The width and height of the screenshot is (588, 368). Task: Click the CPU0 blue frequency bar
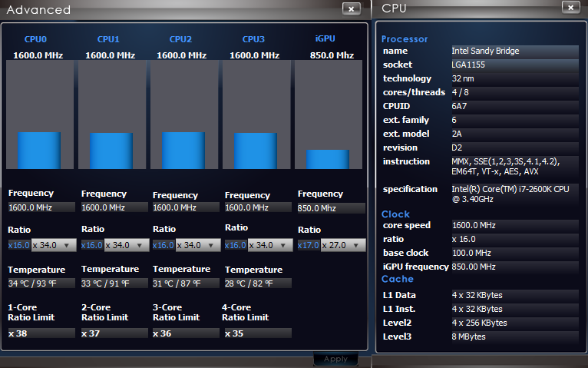[x=39, y=150]
